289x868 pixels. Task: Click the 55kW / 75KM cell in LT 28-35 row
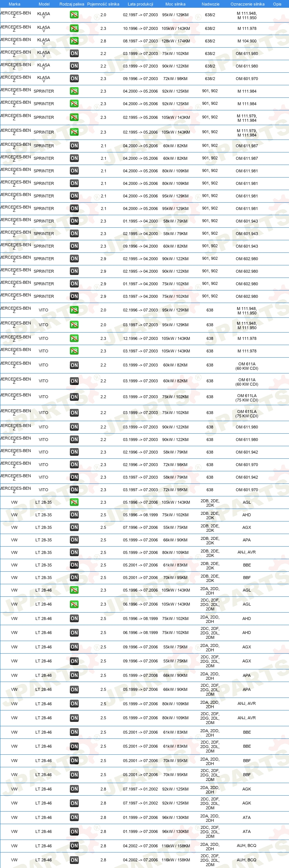pyautogui.click(x=176, y=527)
